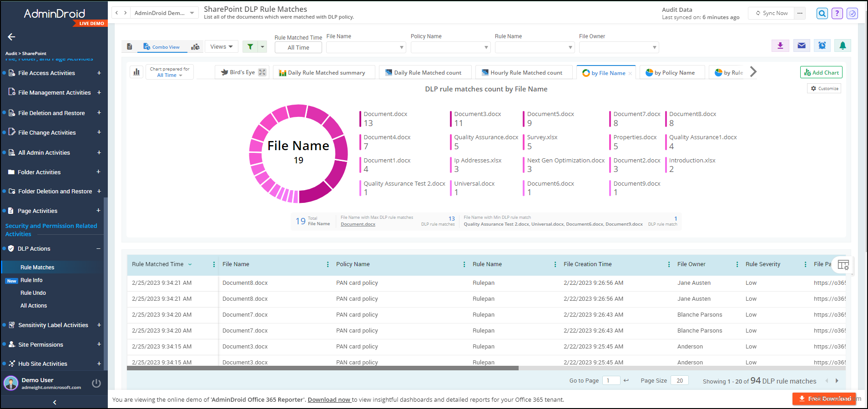
Task: Collapse the sidebar with the bottom chevron
Action: pos(55,402)
